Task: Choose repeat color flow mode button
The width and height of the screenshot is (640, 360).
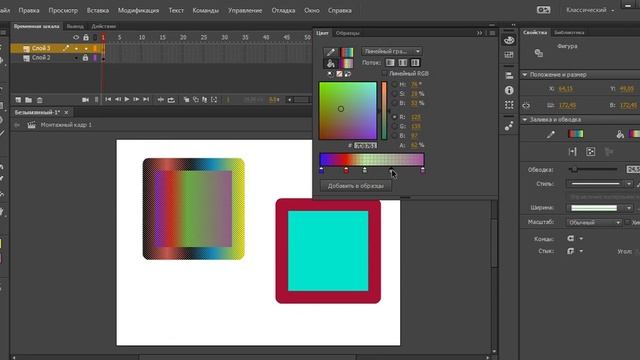Action: pos(415,62)
